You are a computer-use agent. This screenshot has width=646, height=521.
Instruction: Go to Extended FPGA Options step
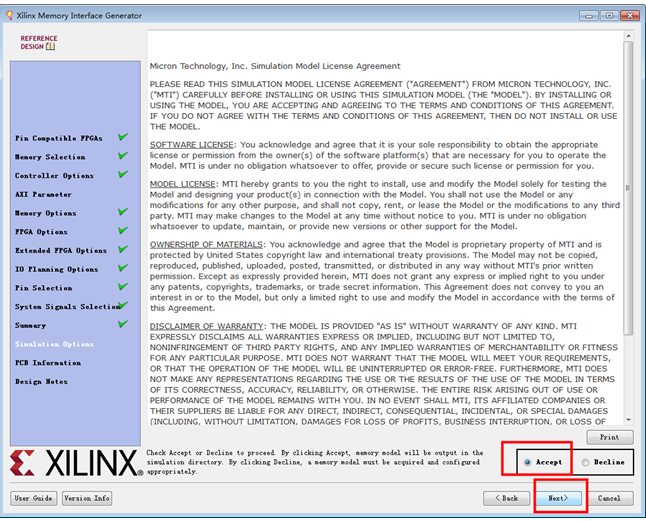pos(61,250)
